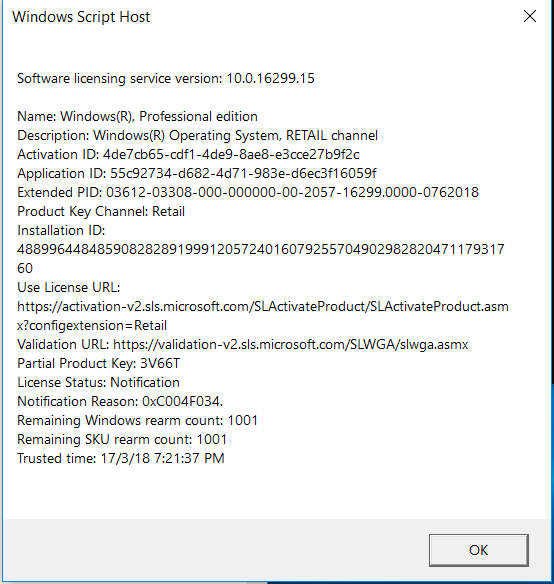The image size is (554, 584).
Task: Click the software licensing service version line
Action: point(166,79)
